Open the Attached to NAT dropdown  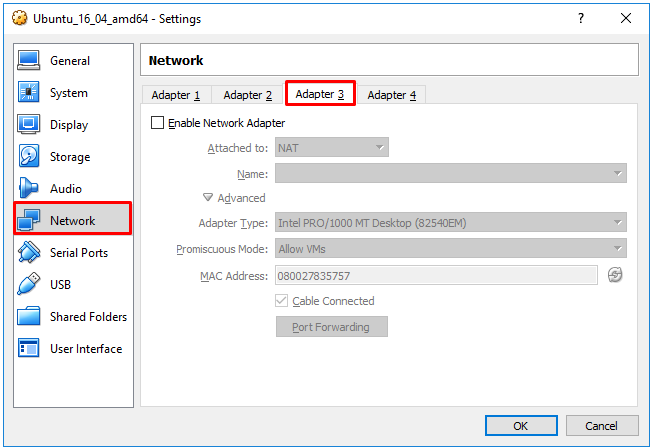pos(331,148)
